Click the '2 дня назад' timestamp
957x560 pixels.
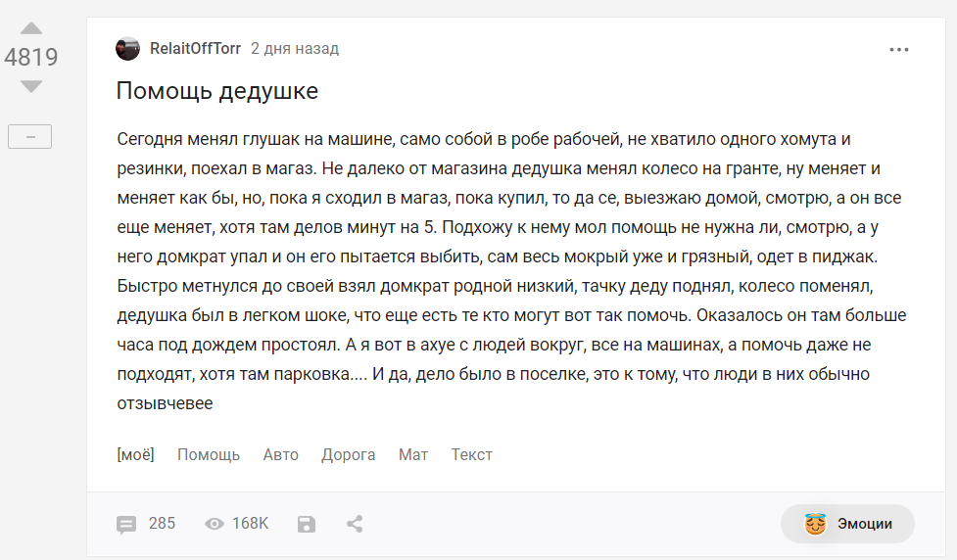295,49
